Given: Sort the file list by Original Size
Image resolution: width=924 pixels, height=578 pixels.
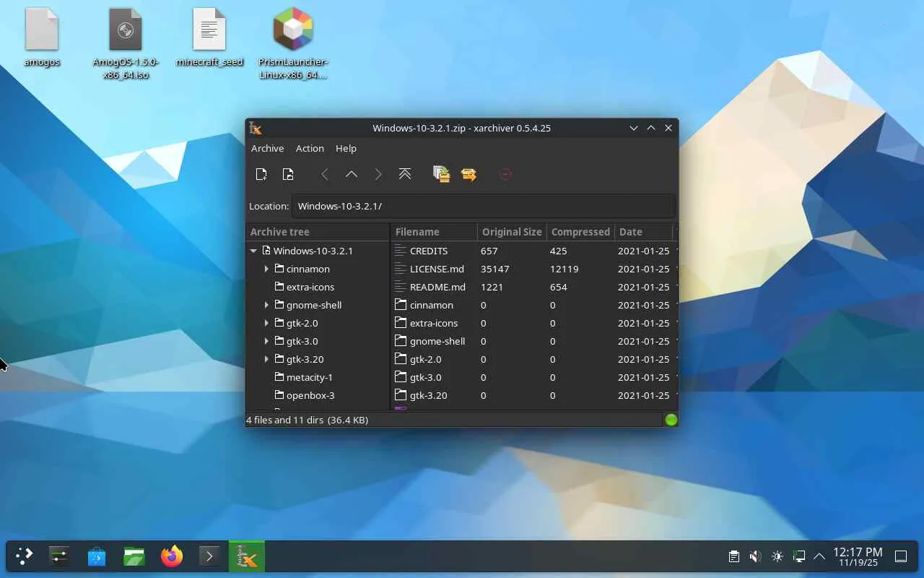Looking at the screenshot, I should pos(512,232).
